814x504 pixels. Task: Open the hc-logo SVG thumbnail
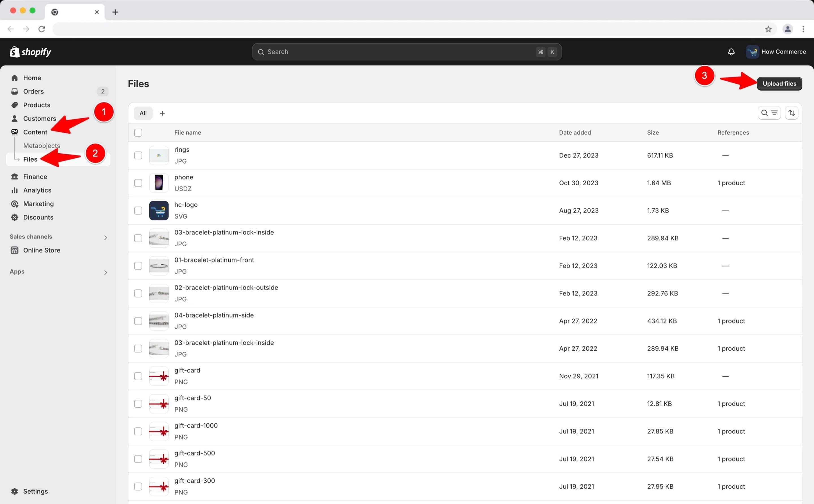tap(159, 211)
